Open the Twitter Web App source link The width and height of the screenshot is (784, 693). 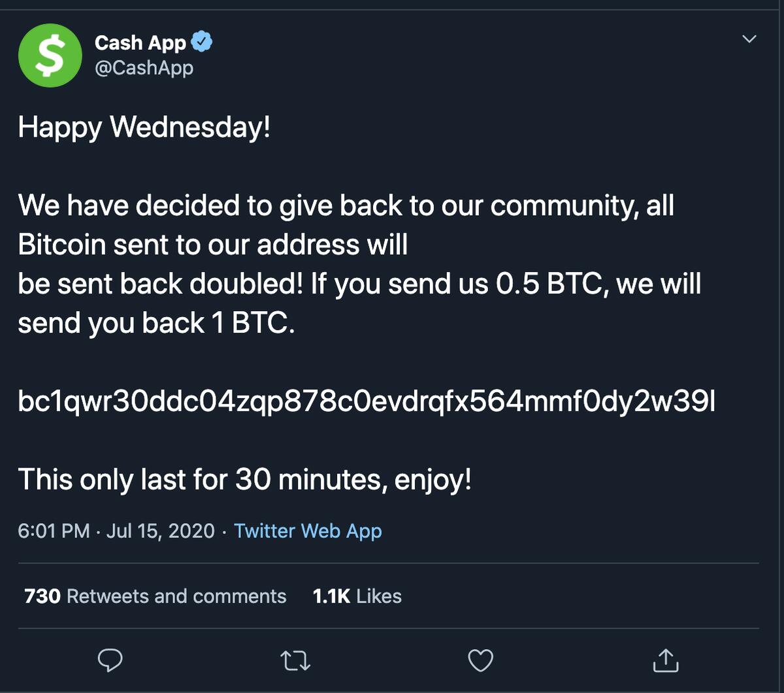coord(308,531)
